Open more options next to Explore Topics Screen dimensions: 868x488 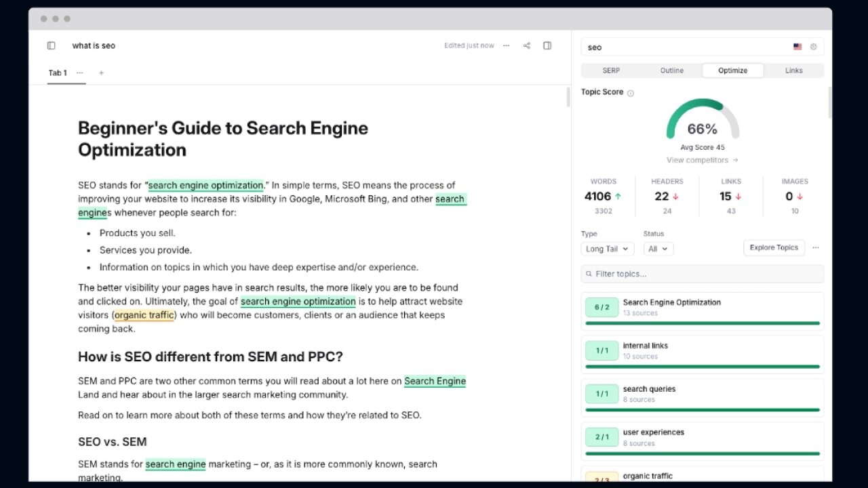click(816, 247)
